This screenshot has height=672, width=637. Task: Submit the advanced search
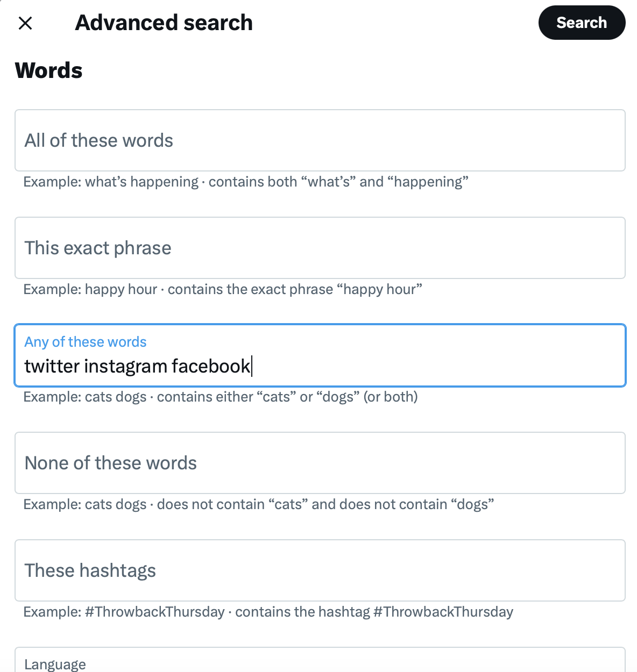coord(582,23)
